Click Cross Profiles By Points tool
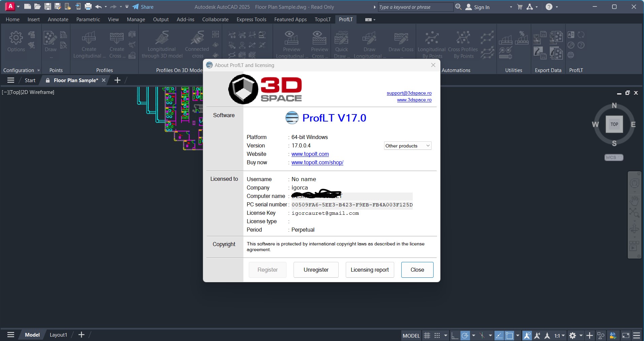The width and height of the screenshot is (644, 341). click(x=463, y=45)
